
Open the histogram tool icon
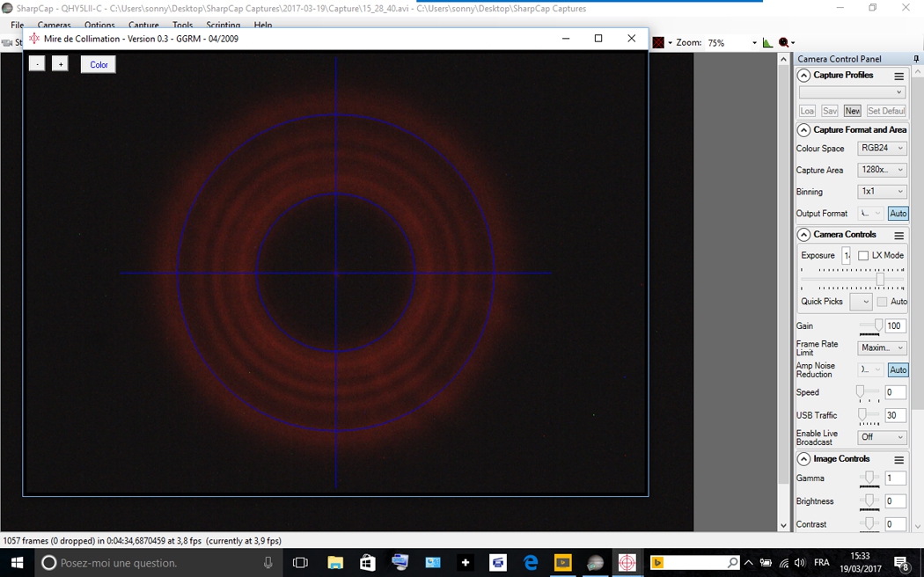(767, 42)
